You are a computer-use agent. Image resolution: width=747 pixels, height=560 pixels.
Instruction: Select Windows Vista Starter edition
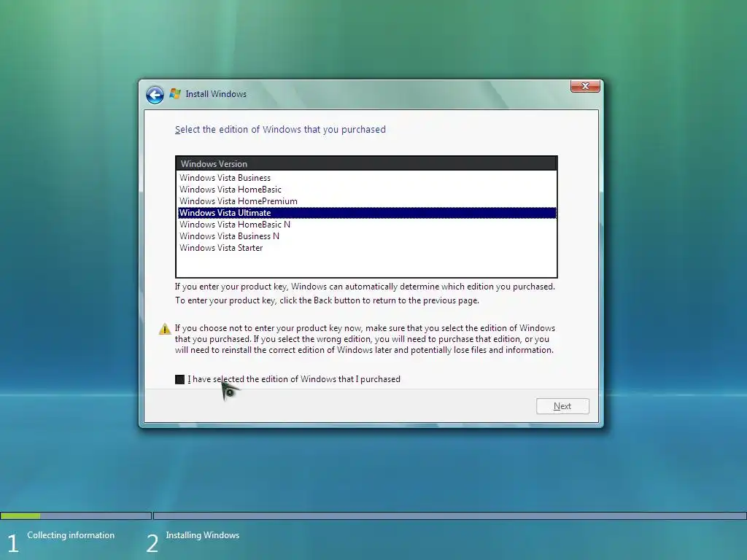coord(367,248)
